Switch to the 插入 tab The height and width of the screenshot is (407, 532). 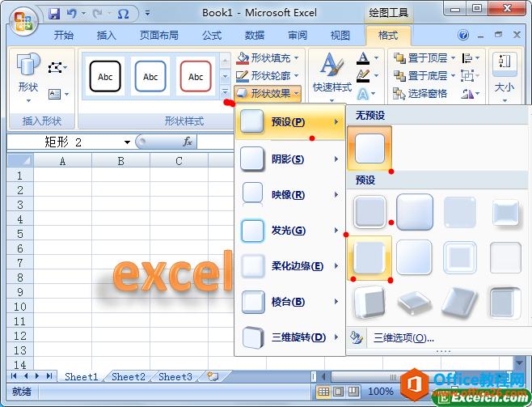pos(106,35)
